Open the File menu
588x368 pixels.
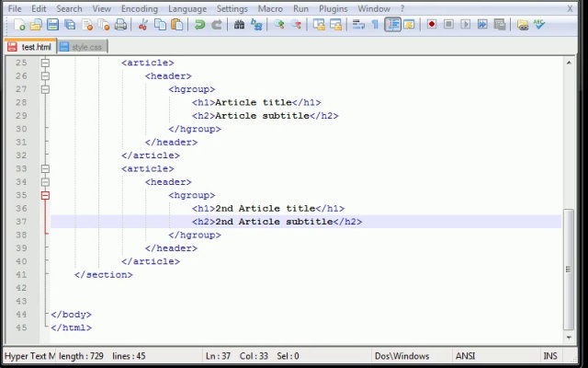click(x=15, y=8)
